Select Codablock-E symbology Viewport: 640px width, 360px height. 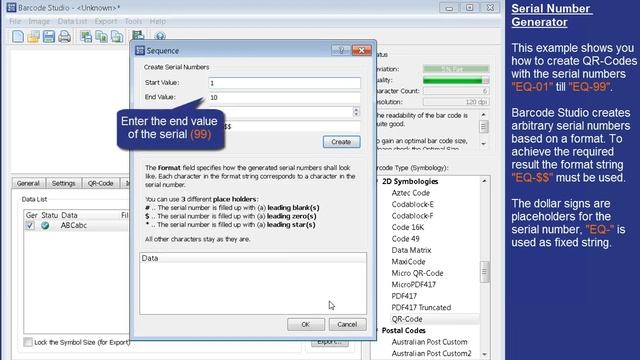(412, 204)
